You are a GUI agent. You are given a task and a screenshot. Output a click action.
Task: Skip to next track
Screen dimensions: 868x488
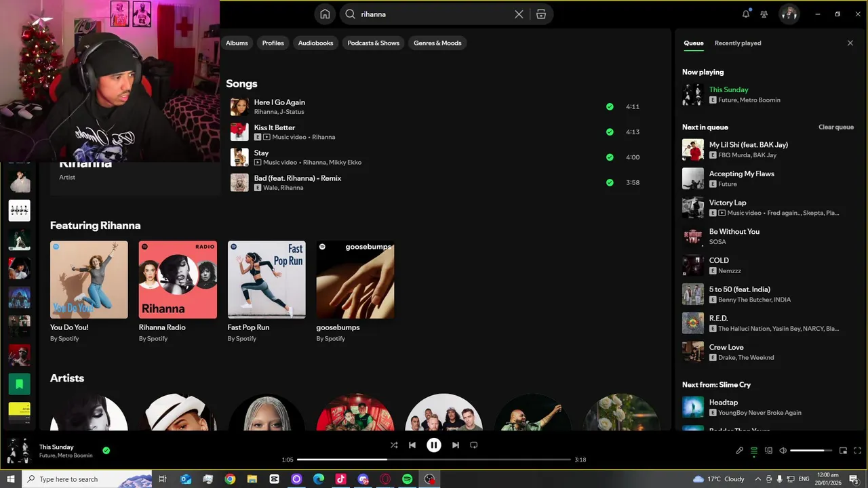(456, 445)
